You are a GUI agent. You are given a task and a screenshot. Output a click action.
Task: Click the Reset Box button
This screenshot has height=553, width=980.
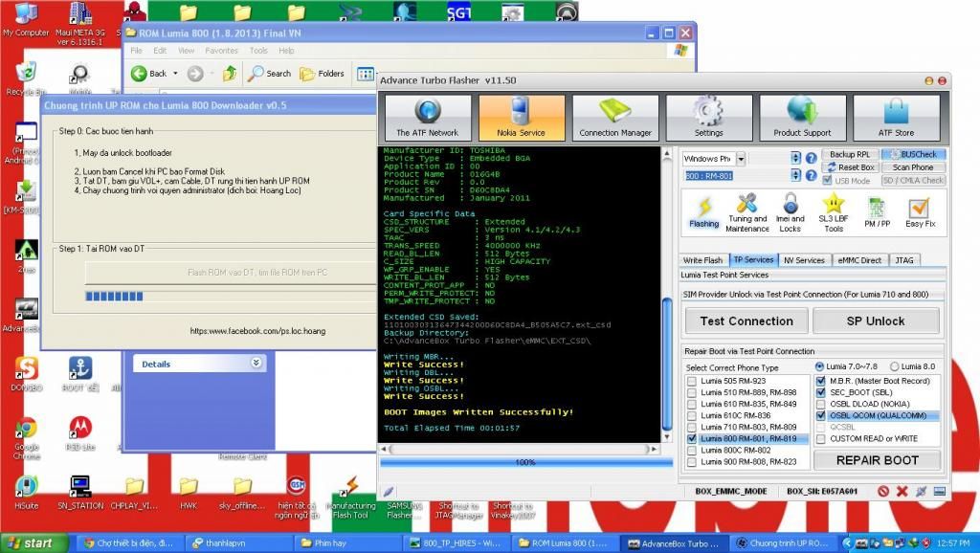tap(850, 167)
